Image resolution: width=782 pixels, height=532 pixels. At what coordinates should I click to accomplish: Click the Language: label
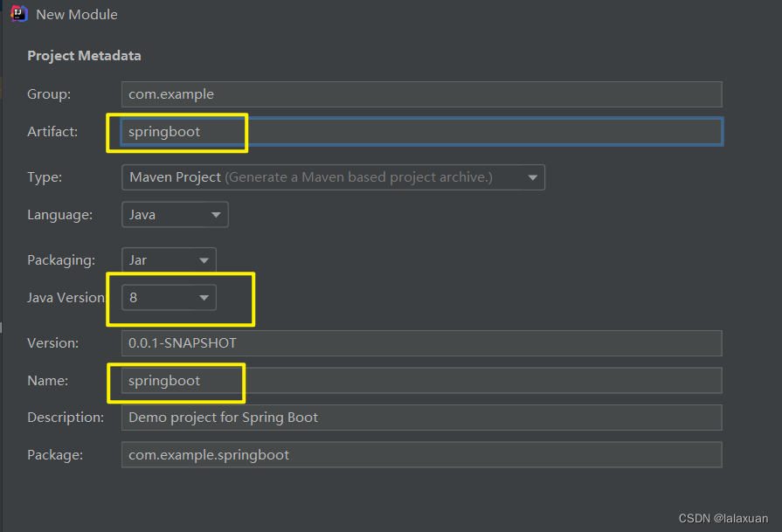point(59,215)
